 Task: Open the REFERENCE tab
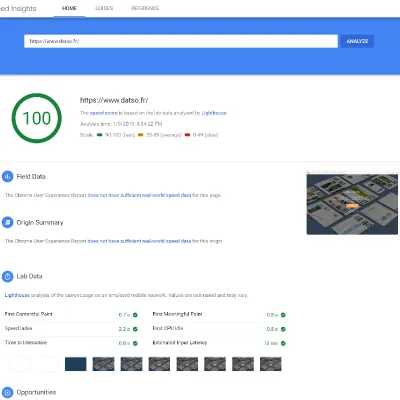[x=145, y=8]
